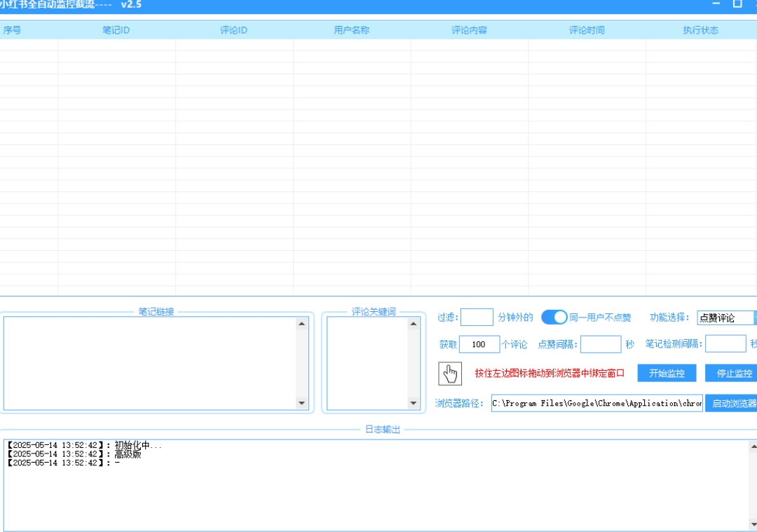
Task: Click inside the 笔记链接 text area
Action: (149, 362)
